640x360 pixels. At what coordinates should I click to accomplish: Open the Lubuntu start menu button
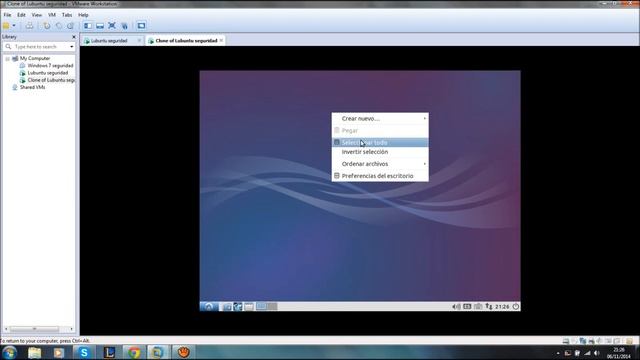click(x=209, y=306)
